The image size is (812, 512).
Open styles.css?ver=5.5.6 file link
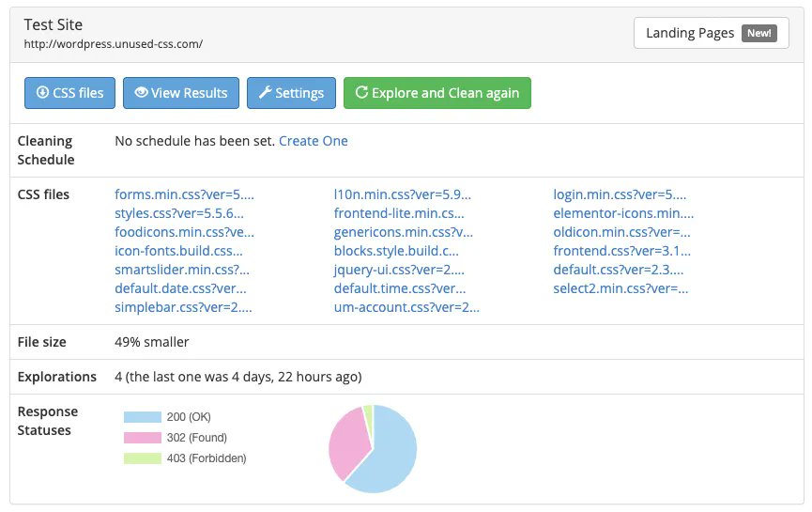pos(179,213)
